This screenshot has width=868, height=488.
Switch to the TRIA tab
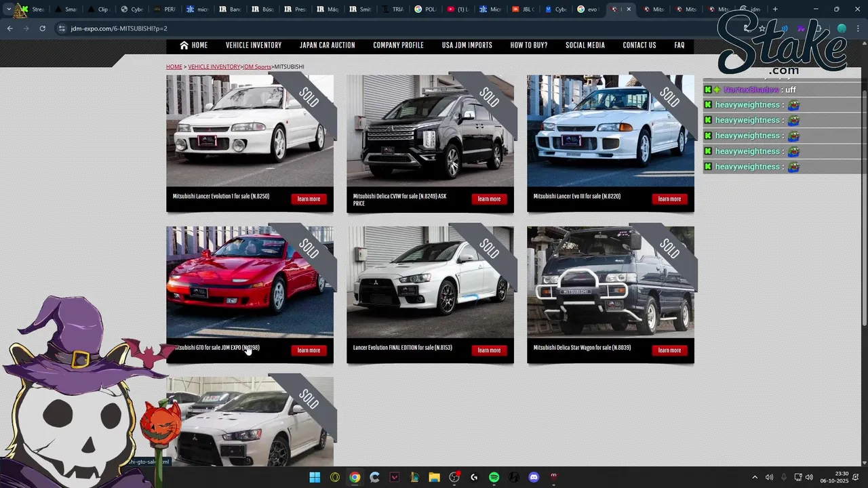(x=393, y=9)
